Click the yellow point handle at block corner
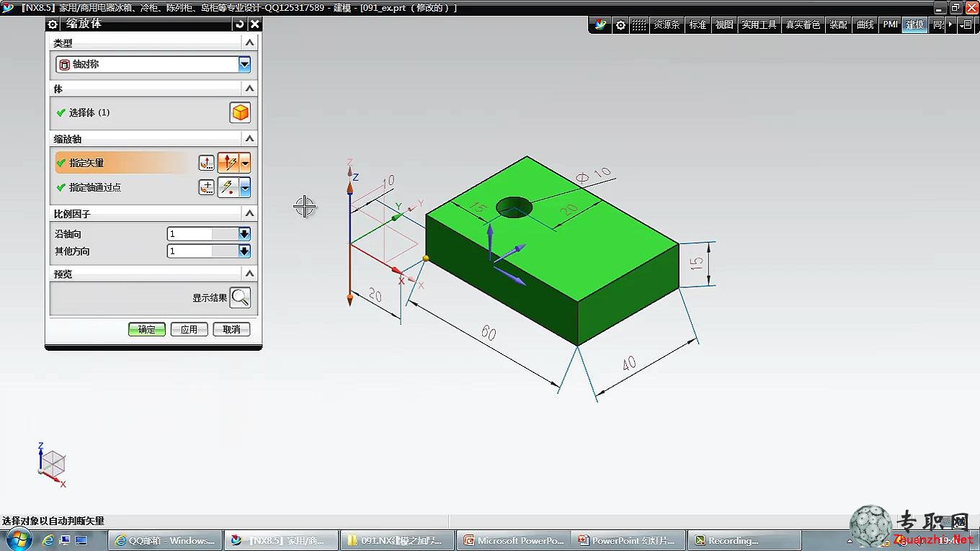 coord(426,257)
